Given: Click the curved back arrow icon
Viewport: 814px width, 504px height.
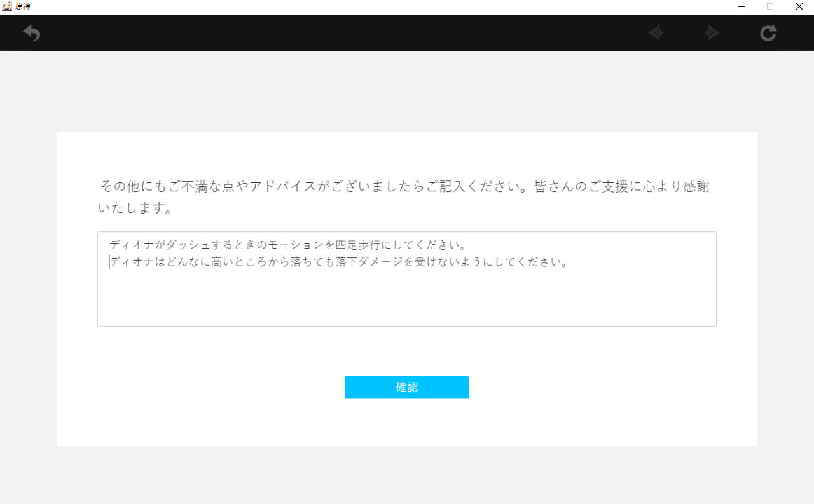Looking at the screenshot, I should click(31, 33).
